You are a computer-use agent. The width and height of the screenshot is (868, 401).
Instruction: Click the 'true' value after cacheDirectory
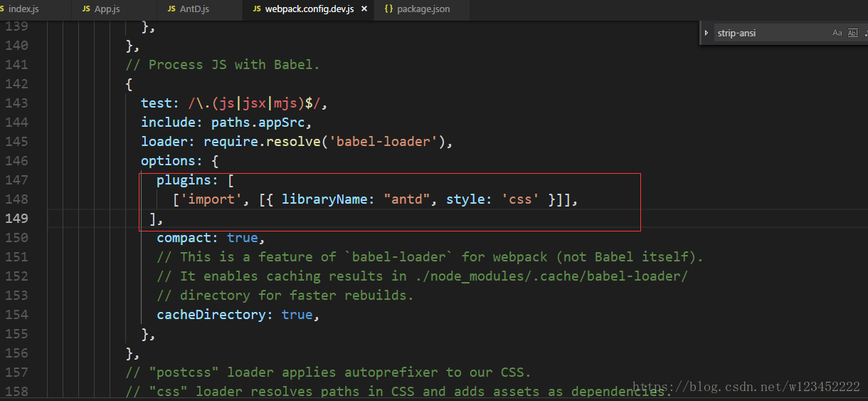coord(297,315)
